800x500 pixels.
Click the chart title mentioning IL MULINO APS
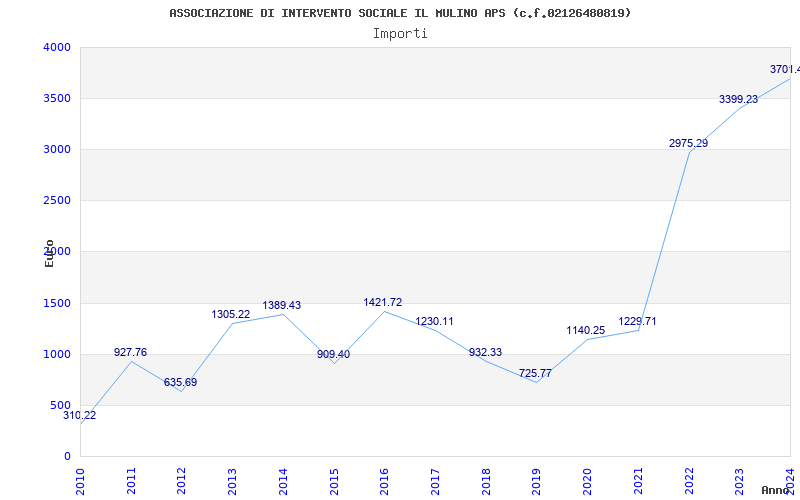click(x=400, y=13)
